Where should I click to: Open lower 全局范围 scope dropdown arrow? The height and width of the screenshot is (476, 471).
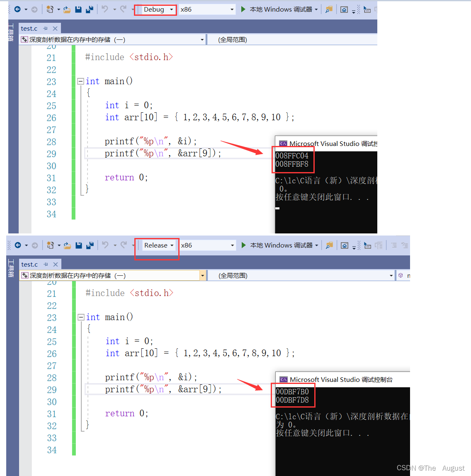[x=391, y=275]
